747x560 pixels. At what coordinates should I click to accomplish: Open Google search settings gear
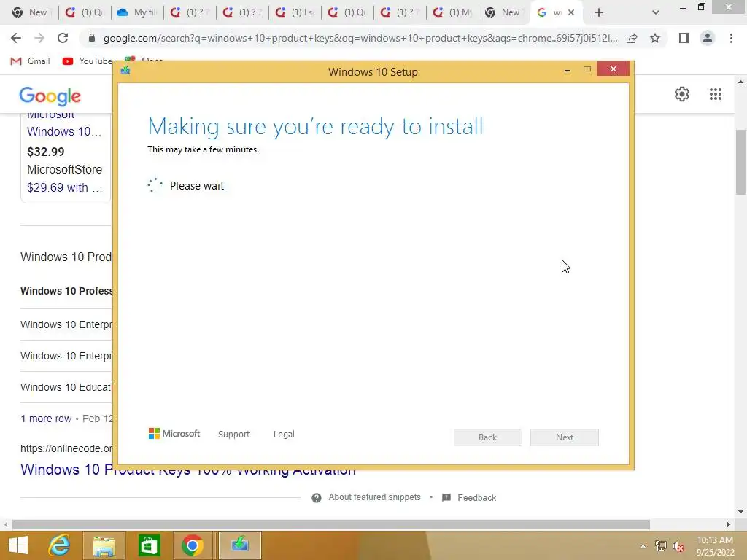tap(682, 94)
